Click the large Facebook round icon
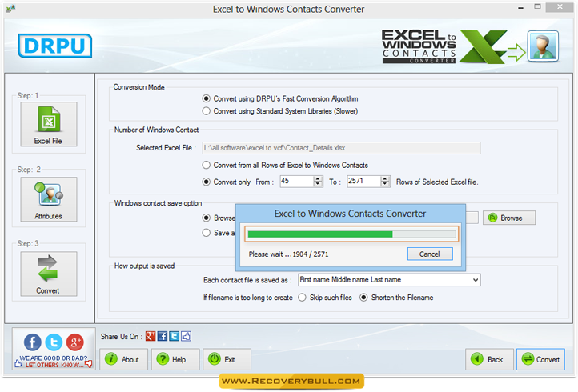 (33, 342)
